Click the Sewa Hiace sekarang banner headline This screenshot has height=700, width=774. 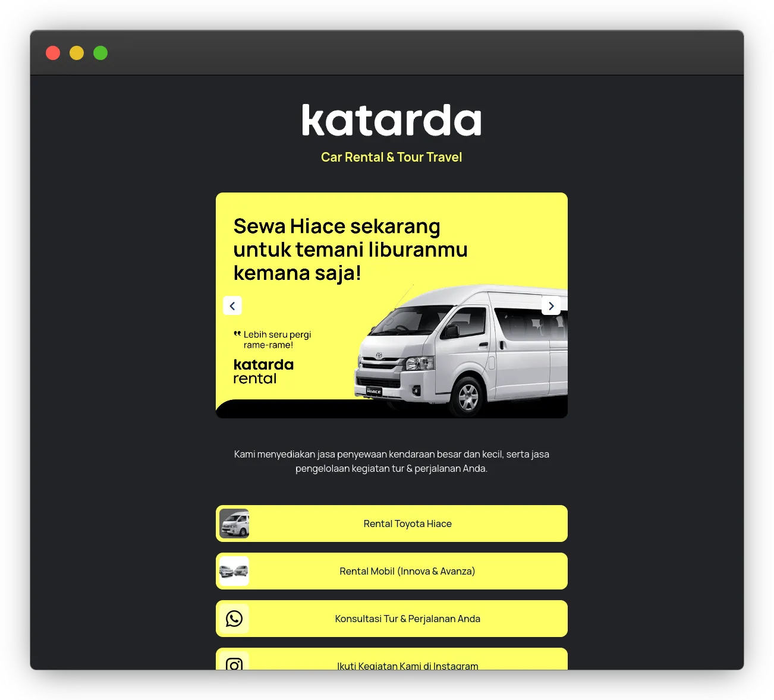pos(350,250)
